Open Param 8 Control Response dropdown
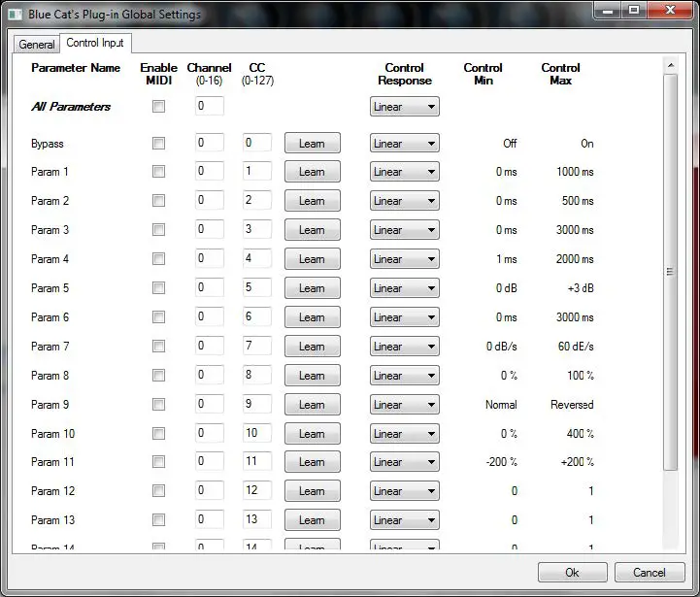700x597 pixels. coord(405,376)
